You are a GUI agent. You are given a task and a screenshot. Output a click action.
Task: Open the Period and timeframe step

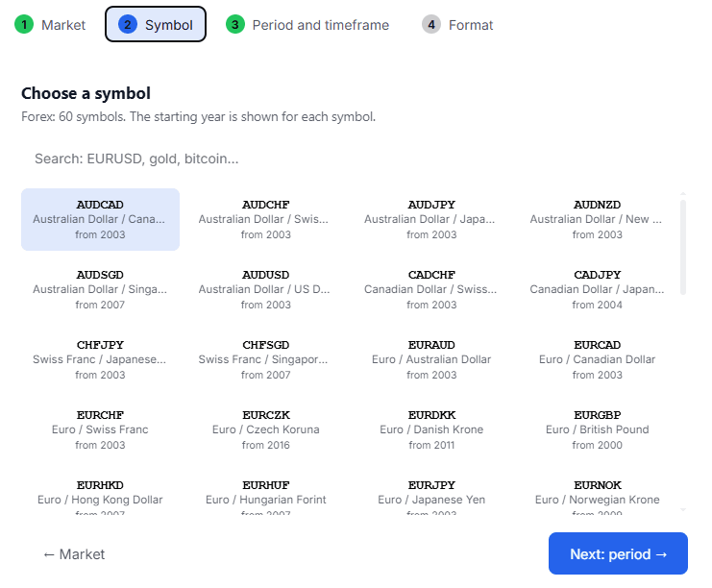307,25
